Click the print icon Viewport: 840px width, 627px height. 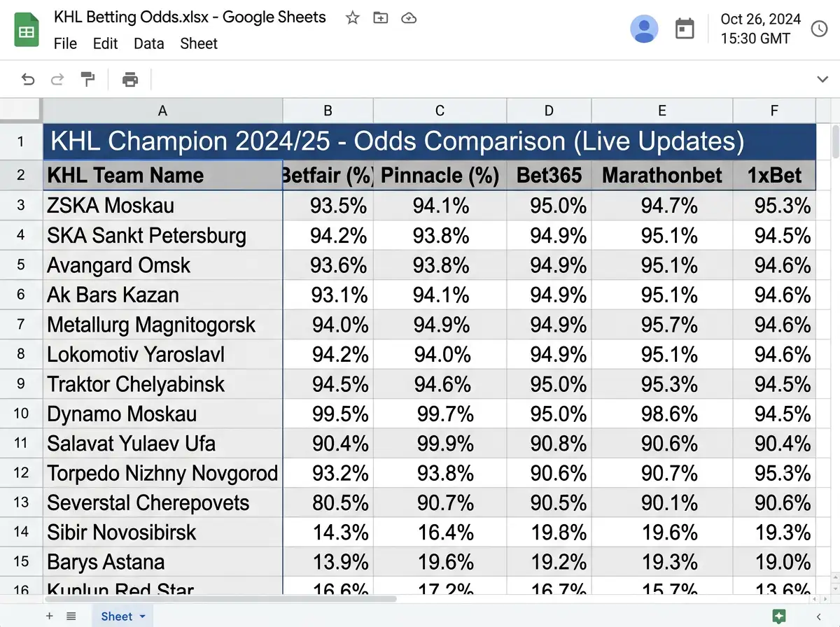click(130, 79)
